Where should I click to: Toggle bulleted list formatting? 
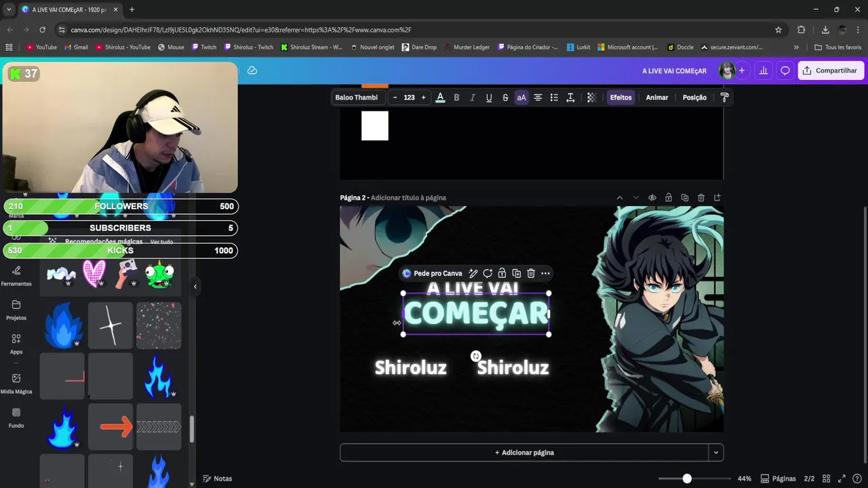tap(554, 98)
